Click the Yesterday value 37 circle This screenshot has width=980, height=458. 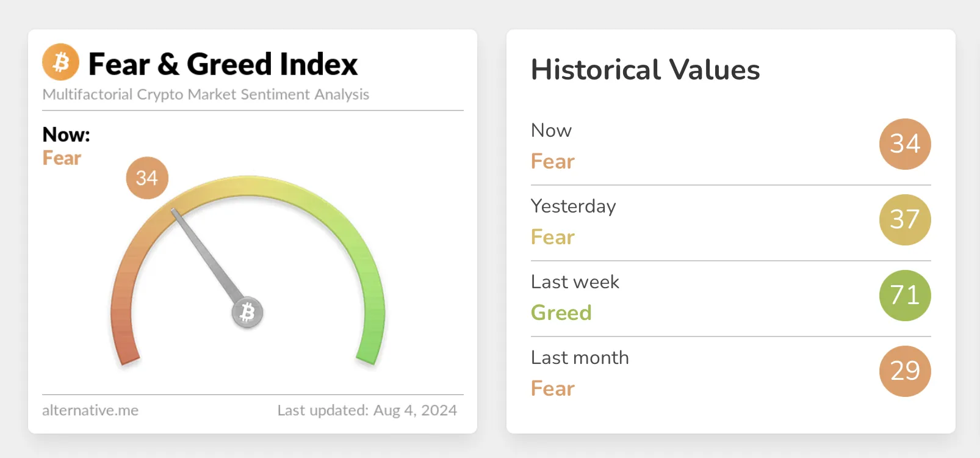pyautogui.click(x=904, y=220)
